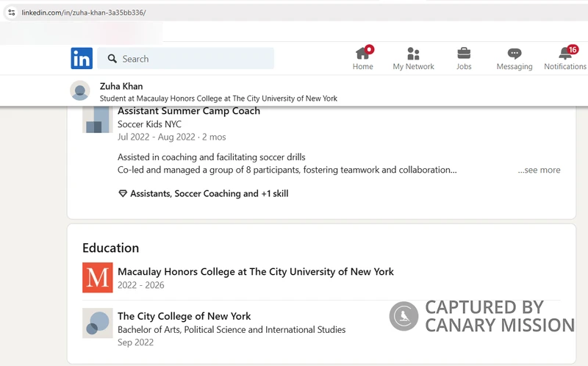Click the Macaulay Honors College logo
Screen dimensions: 588x366
(x=97, y=278)
